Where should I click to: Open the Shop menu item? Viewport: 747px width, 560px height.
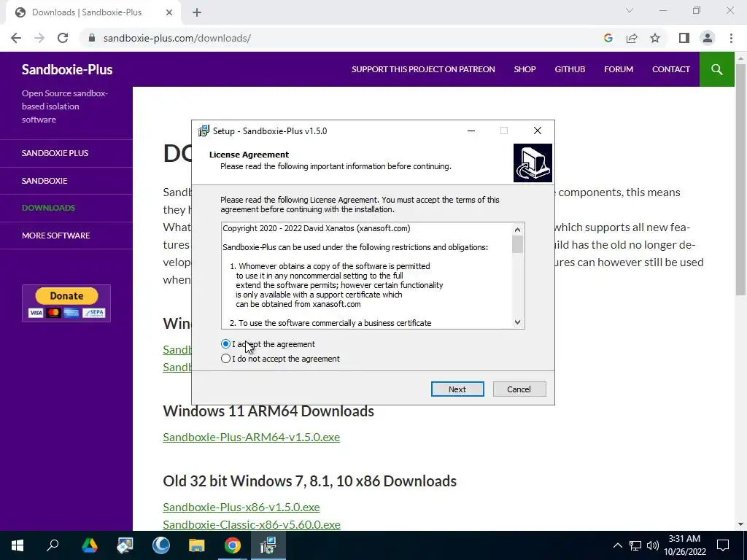(x=525, y=69)
